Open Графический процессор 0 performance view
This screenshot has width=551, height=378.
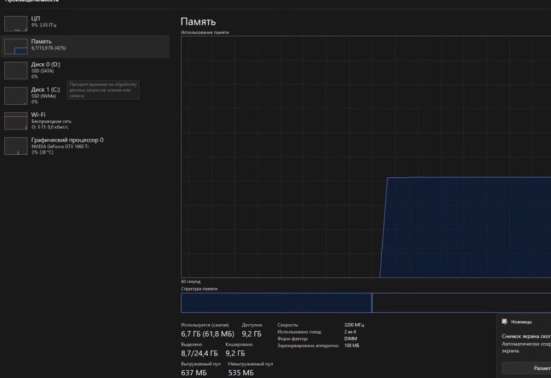84,145
